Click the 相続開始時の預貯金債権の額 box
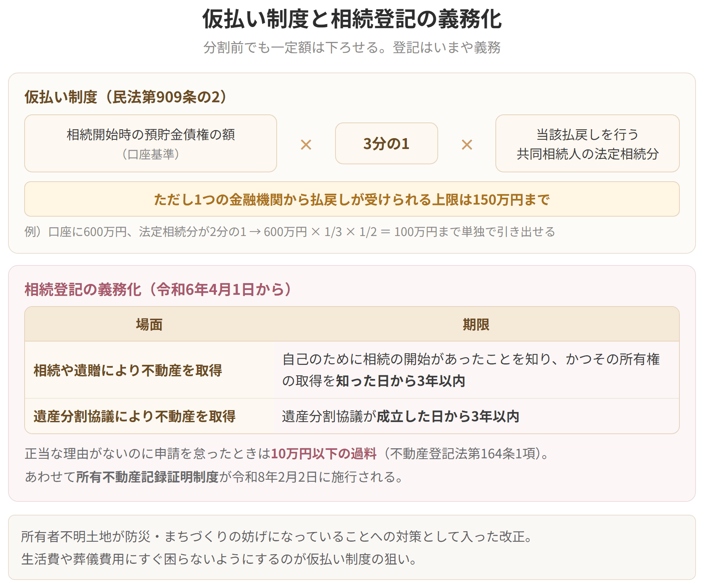The image size is (704, 588). [151, 143]
